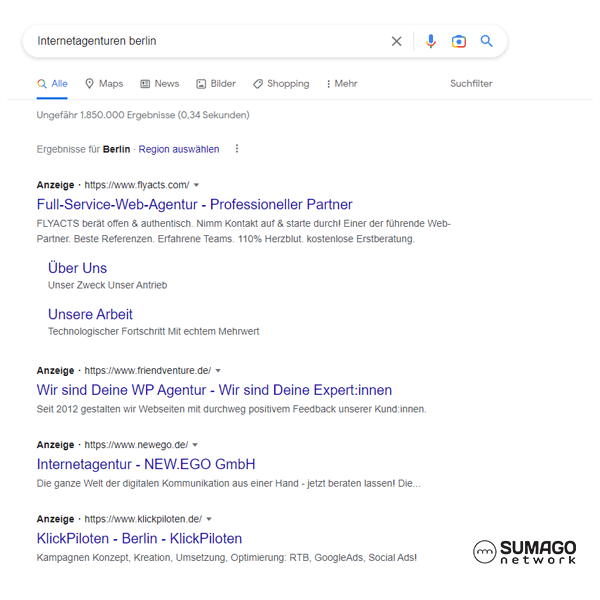Viewport: 600px width, 600px height.
Task: Open 'Internetagentur - NEW.EGO GmbH' result
Action: click(x=146, y=464)
